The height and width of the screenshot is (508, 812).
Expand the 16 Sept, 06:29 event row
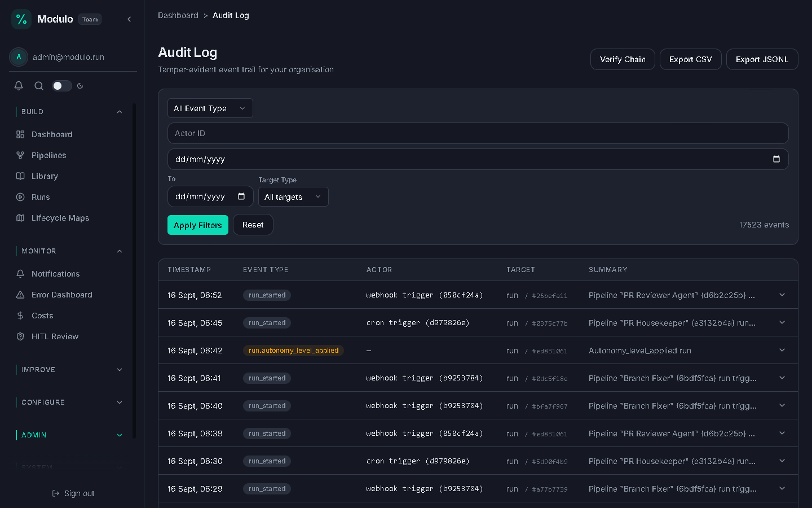coord(782,488)
